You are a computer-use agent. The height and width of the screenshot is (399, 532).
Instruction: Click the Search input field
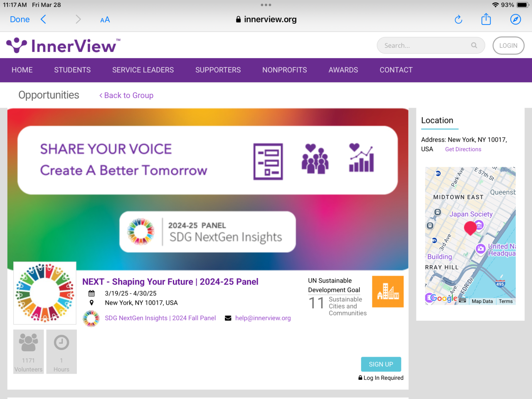431,45
